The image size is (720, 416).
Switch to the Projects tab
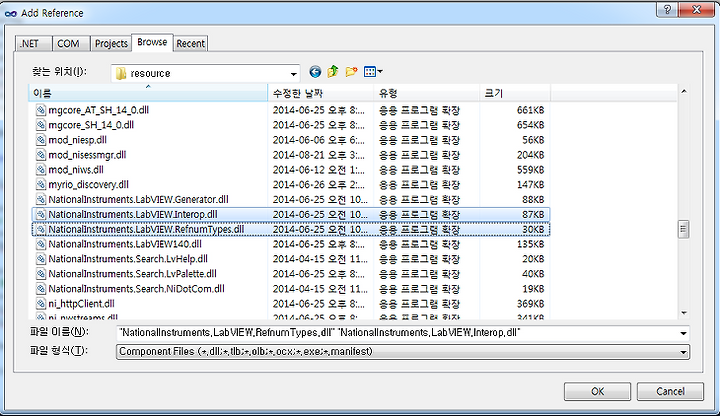tap(111, 44)
